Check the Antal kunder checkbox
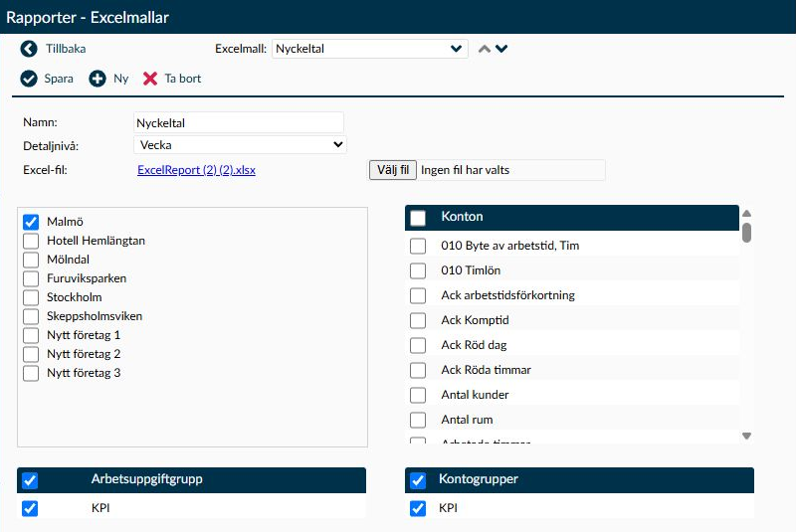Screen dimensions: 796x532 tap(418, 395)
